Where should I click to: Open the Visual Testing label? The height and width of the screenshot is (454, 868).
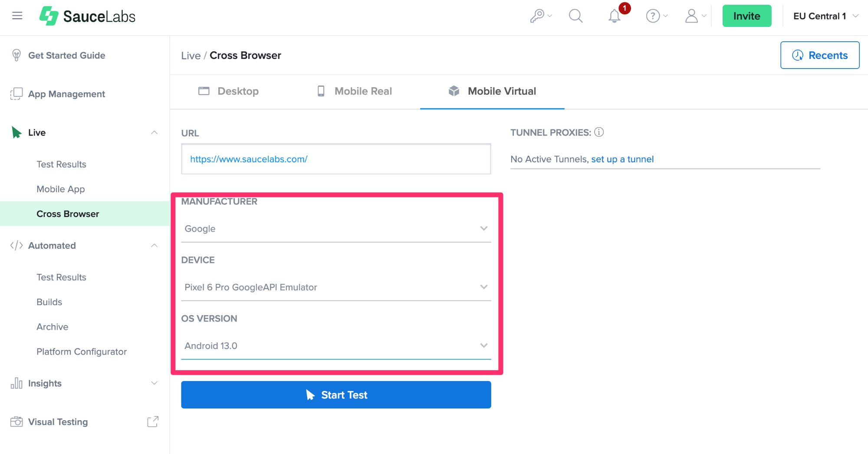tap(58, 421)
